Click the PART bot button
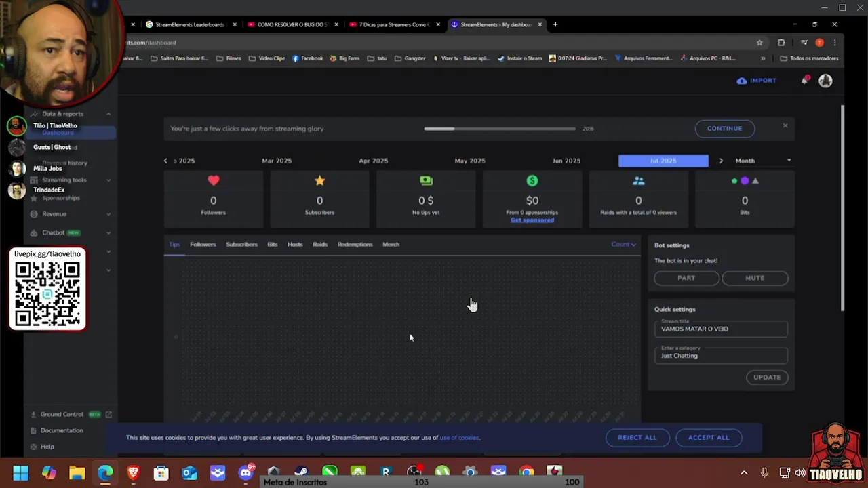868x488 pixels. tap(686, 278)
